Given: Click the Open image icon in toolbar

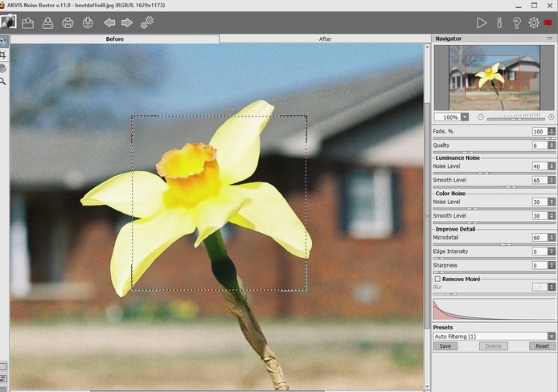Looking at the screenshot, I should click(28, 22).
